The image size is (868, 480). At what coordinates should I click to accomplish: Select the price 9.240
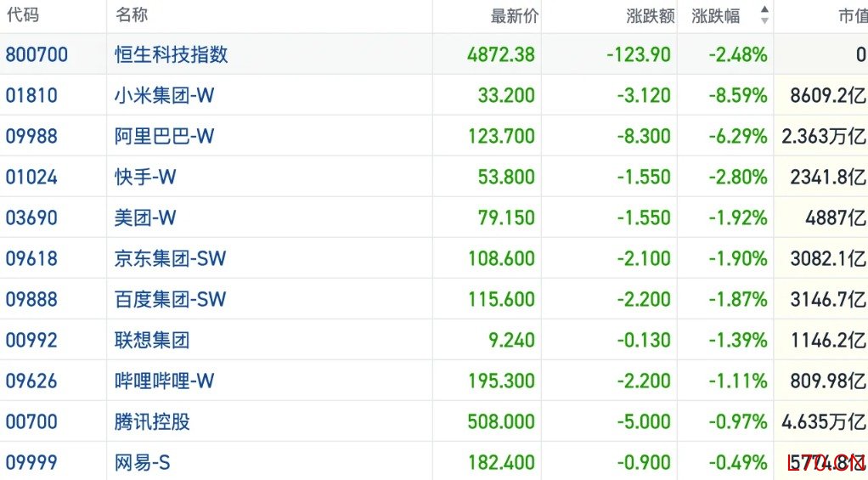click(x=511, y=340)
